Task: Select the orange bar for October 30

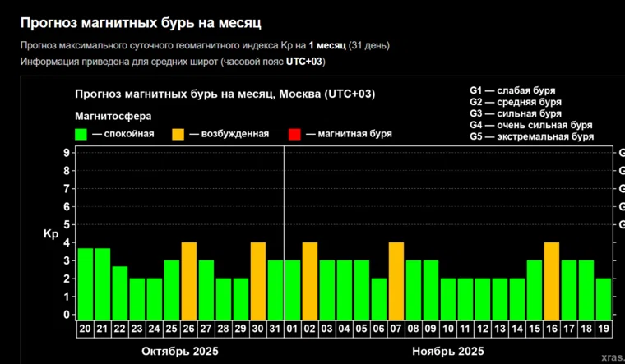Action: [257, 280]
